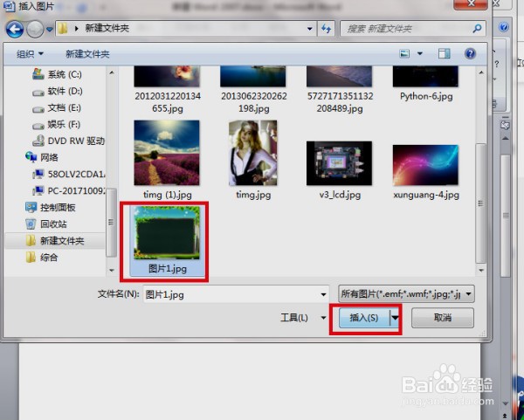Click file list scrollbar up arrow

481,72
